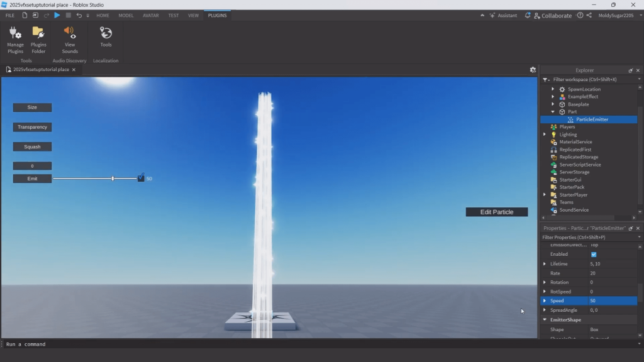
Task: Open the Plugins Folder
Action: click(x=38, y=40)
